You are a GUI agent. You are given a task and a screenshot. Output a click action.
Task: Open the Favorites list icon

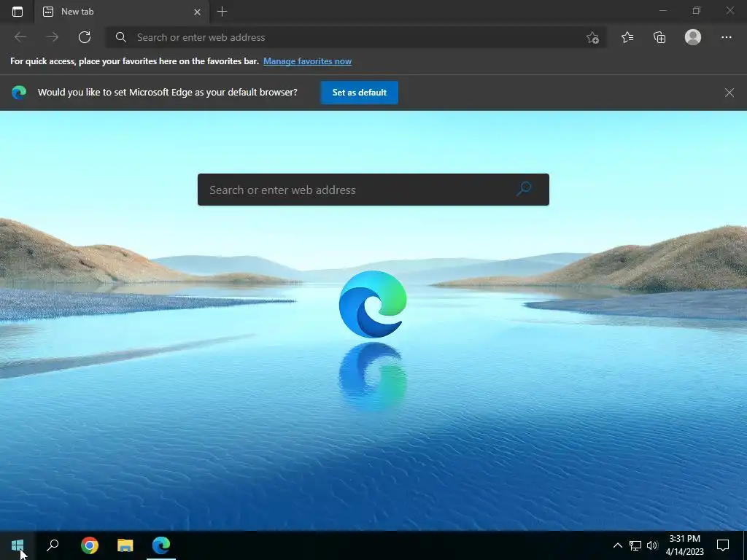click(x=627, y=37)
